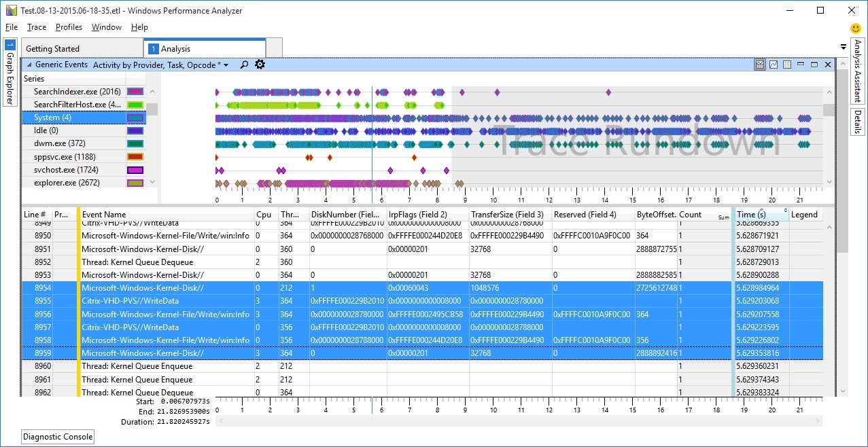Collapse the Generic Events triangle expander
The width and height of the screenshot is (868, 447).
coord(29,65)
